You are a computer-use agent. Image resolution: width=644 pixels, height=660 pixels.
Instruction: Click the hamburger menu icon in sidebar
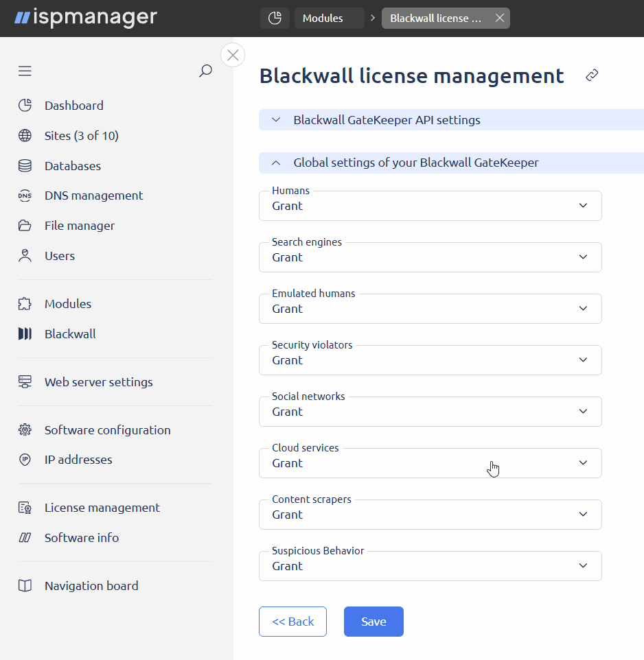click(25, 71)
